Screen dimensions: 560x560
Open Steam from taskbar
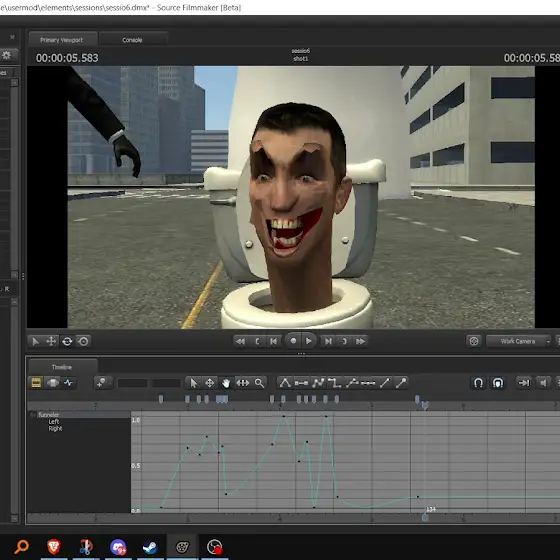pos(150,546)
